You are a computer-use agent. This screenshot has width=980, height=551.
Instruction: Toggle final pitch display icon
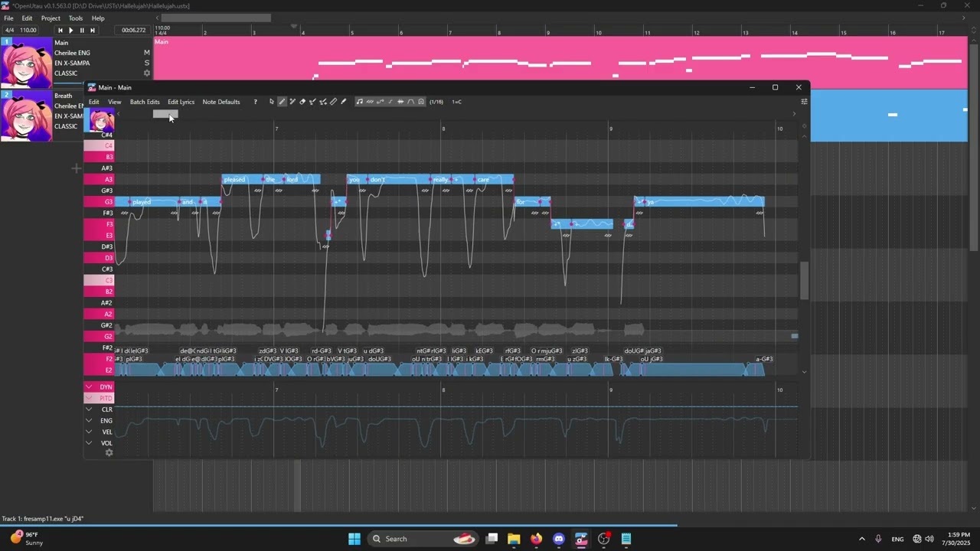click(x=390, y=102)
